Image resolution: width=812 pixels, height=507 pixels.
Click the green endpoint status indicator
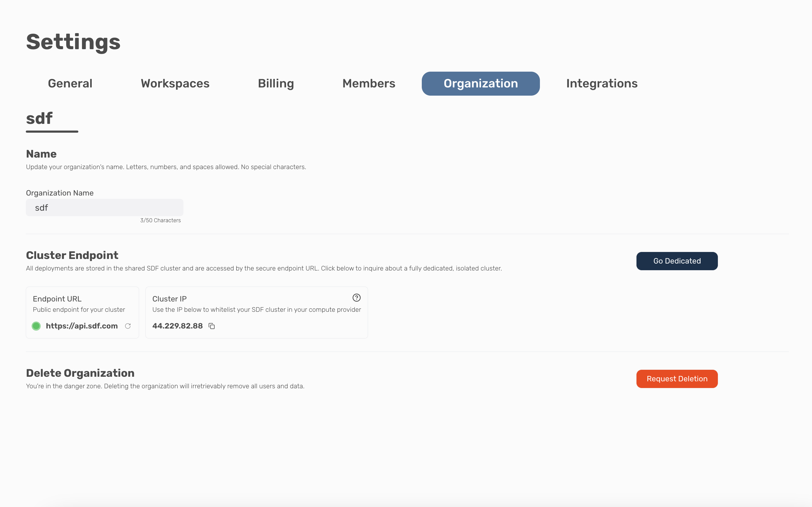(36, 326)
